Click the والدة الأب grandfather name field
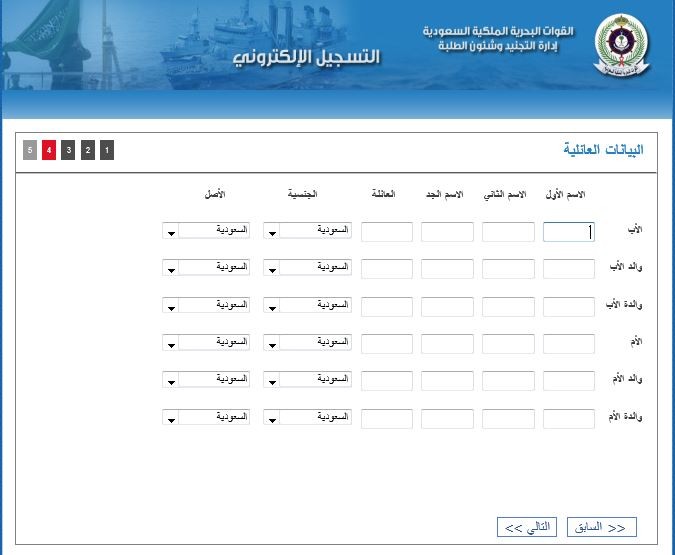Screen dimensions: 675x555 (447, 307)
